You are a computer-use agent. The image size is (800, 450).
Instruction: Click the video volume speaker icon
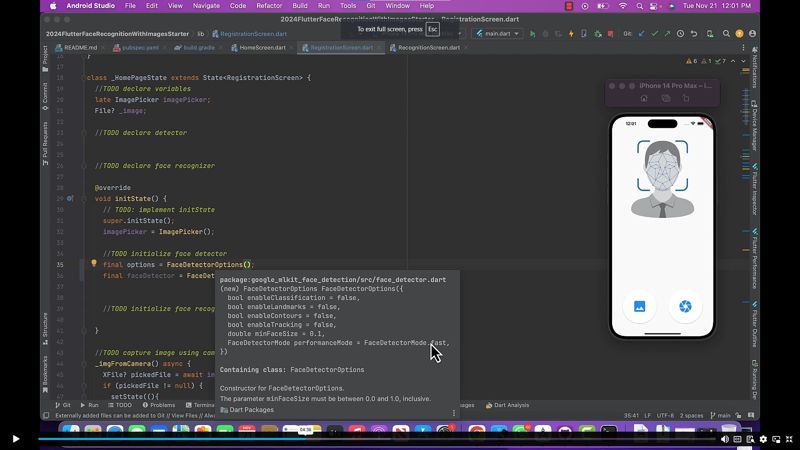click(x=724, y=439)
